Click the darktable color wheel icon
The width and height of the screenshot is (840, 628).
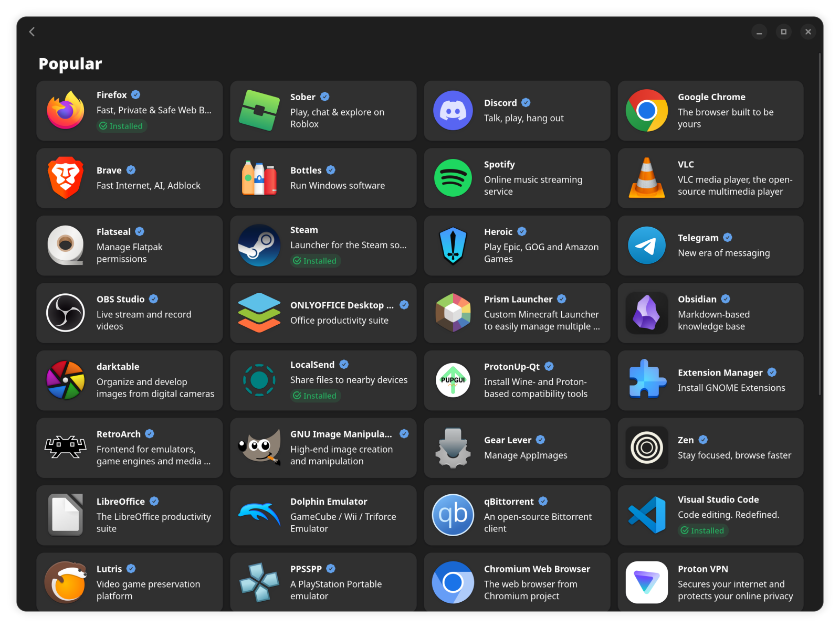(x=66, y=380)
